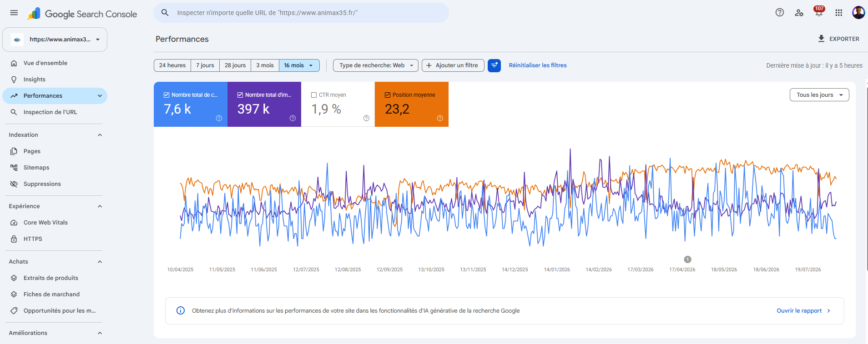This screenshot has height=344, width=868.
Task: Click the Insights lightbulb icon
Action: pyautogui.click(x=14, y=80)
